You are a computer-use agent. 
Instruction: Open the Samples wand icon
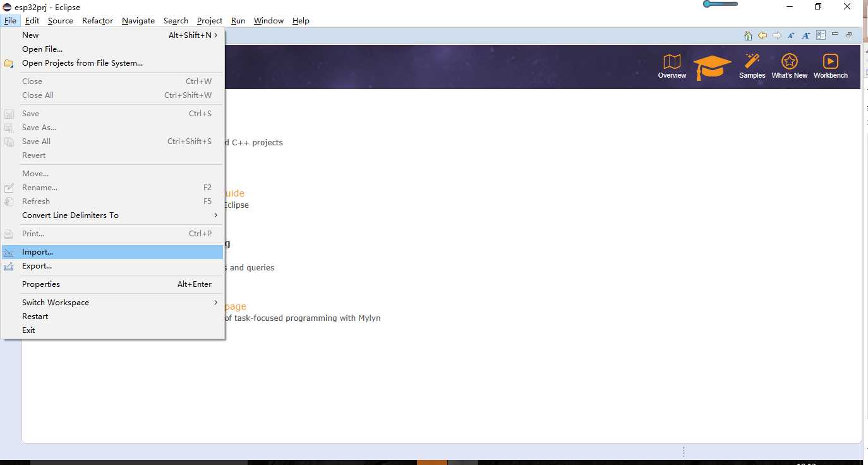coord(752,66)
